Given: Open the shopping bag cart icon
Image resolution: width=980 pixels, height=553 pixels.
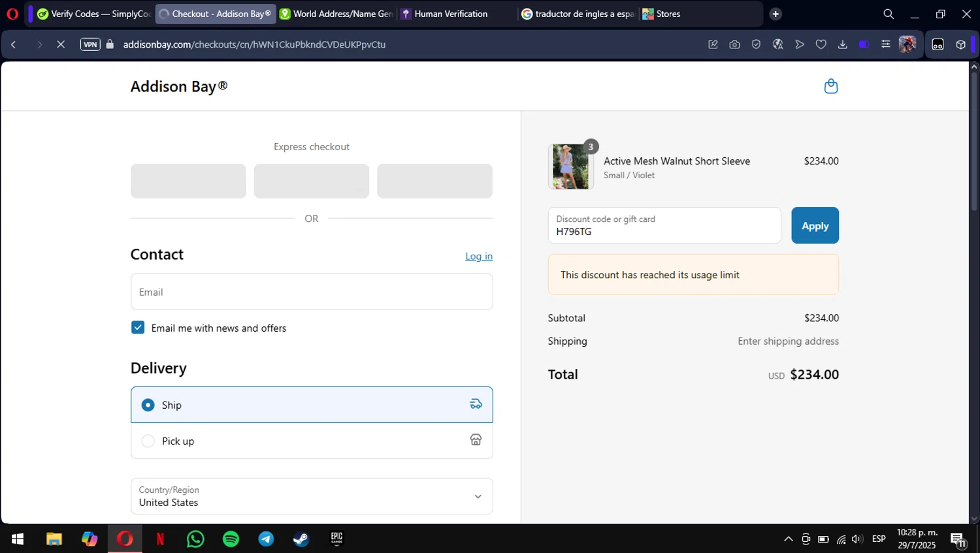Looking at the screenshot, I should pyautogui.click(x=830, y=86).
